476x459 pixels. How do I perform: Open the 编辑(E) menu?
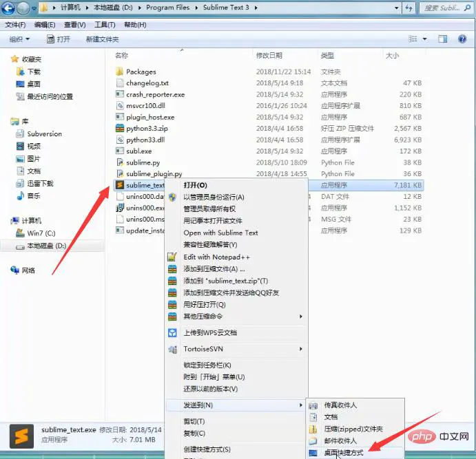coord(45,25)
